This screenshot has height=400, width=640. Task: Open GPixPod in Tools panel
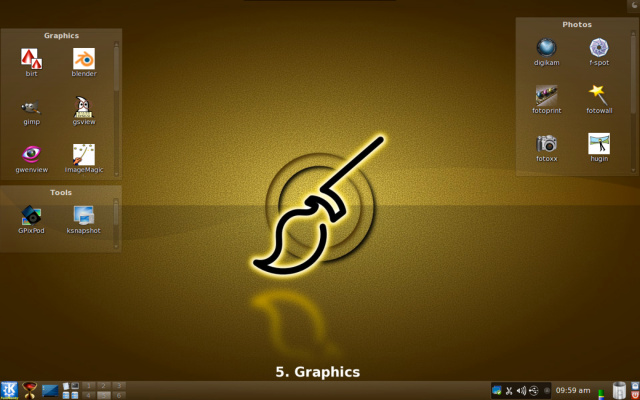[31, 216]
